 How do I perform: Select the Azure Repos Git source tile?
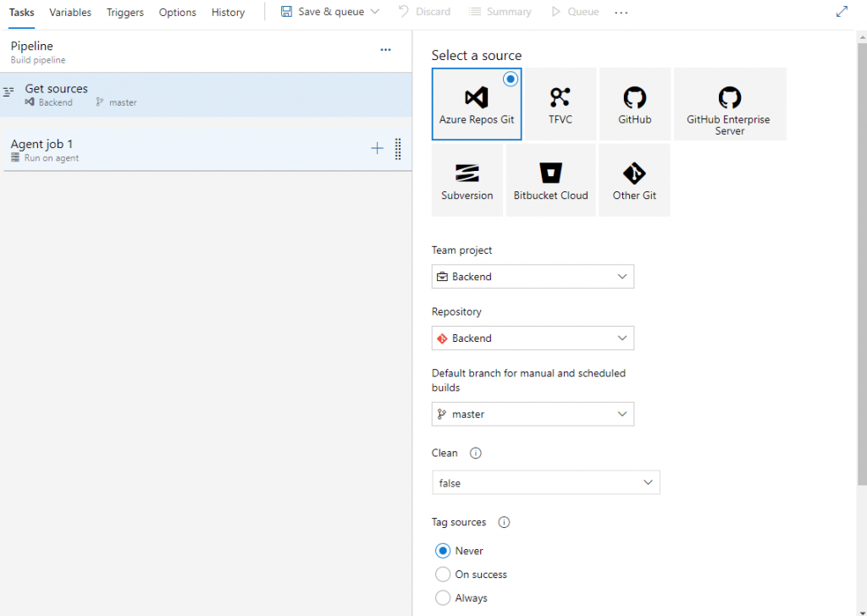(476, 104)
